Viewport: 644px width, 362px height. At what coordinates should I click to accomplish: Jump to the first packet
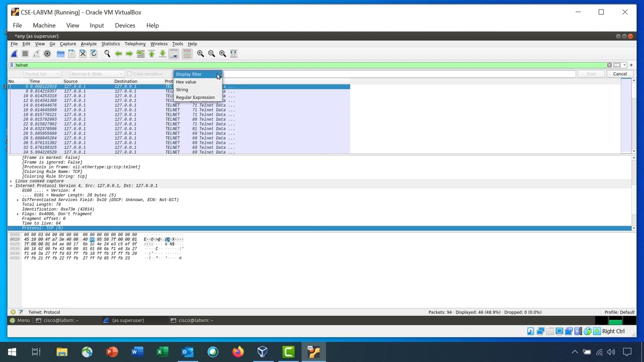(151, 53)
